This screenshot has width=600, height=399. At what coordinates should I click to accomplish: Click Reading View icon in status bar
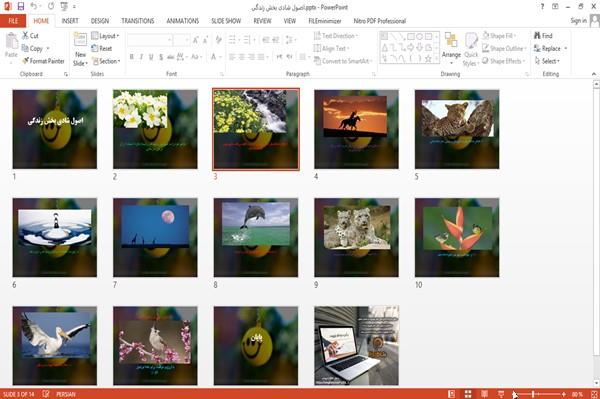[x=484, y=394]
